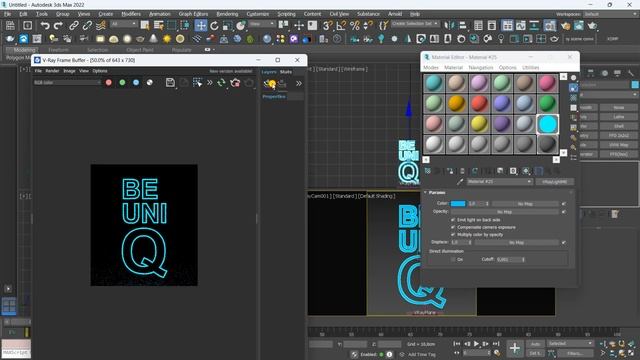640x360 pixels.
Task: Open the Curve Editor icon
Action: click(x=520, y=26)
